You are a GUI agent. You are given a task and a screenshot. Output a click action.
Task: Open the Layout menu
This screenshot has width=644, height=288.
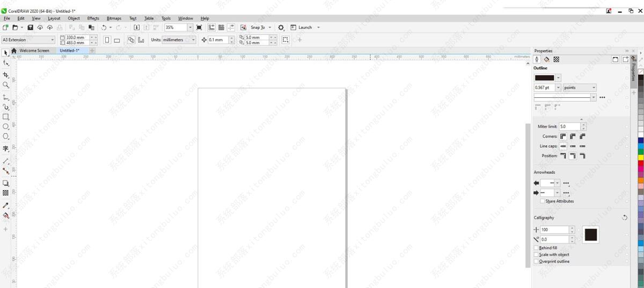tap(54, 18)
